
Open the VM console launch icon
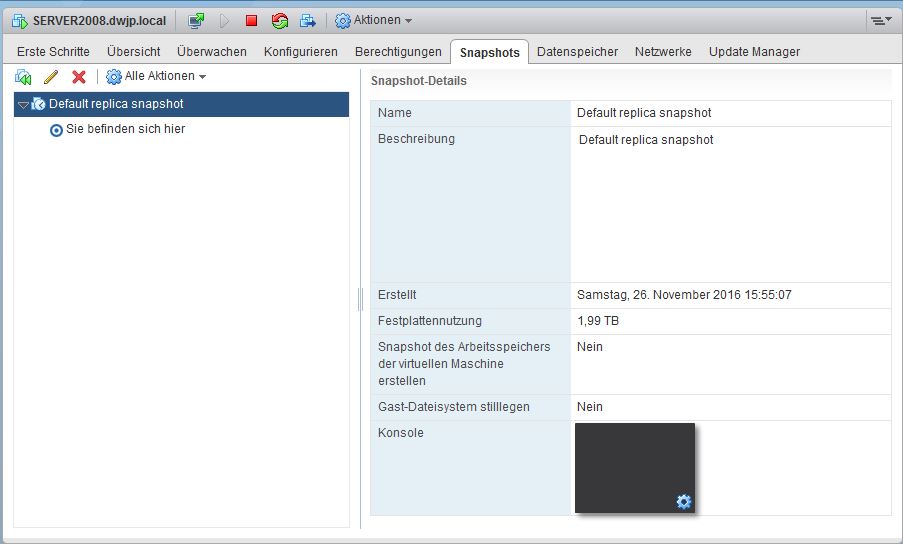pyautogui.click(x=196, y=20)
